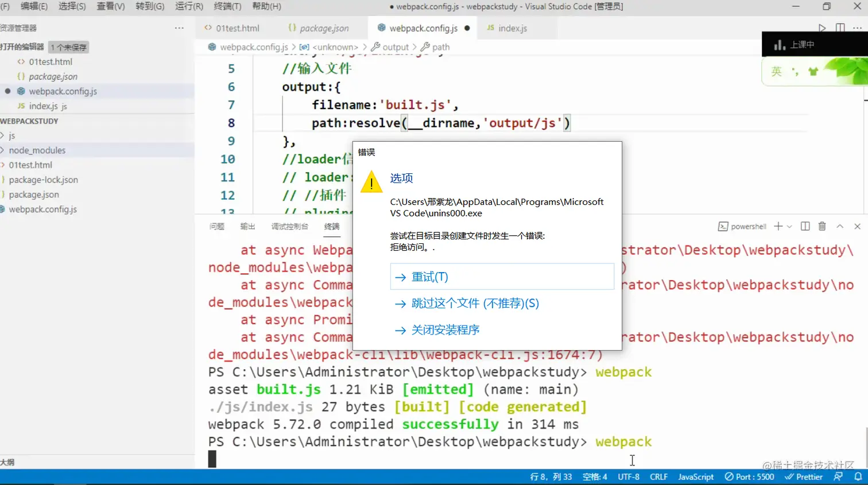Open notifications bell in status bar
The image size is (868, 485).
pyautogui.click(x=858, y=477)
